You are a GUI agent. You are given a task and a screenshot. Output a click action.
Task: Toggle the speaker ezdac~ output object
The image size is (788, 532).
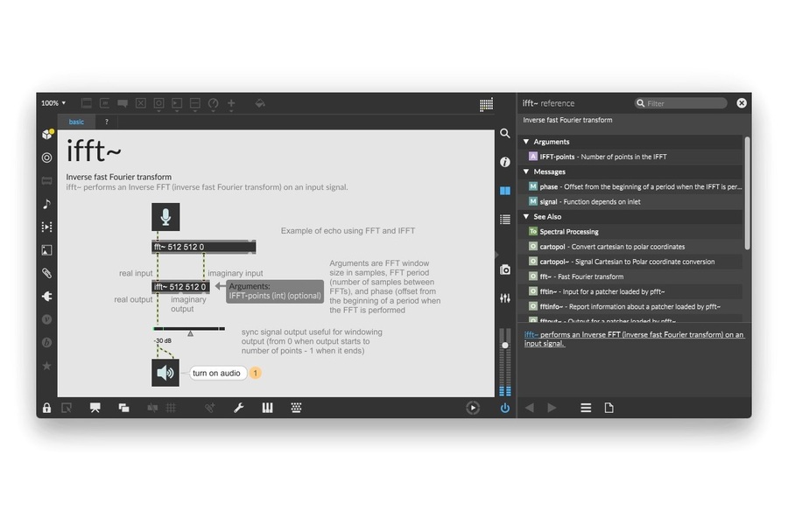tap(165, 373)
